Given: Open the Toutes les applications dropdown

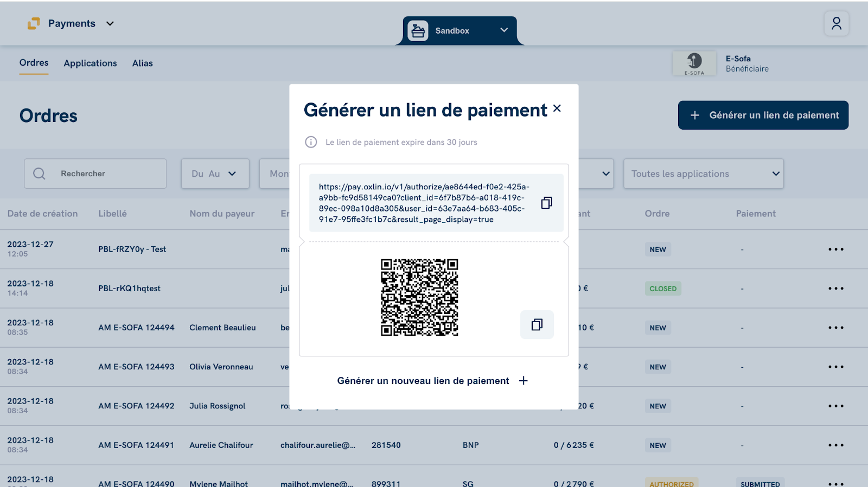Looking at the screenshot, I should pyautogui.click(x=704, y=174).
